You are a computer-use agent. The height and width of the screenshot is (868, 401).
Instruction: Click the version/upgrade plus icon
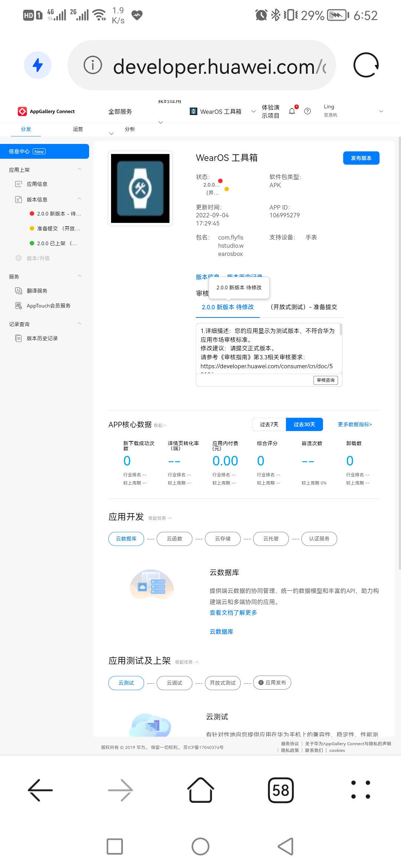tap(19, 258)
